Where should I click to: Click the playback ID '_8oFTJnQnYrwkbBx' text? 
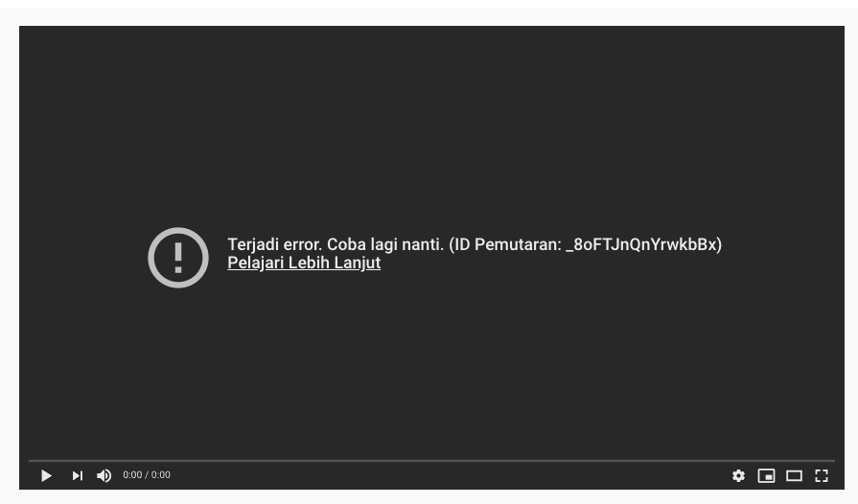pos(641,243)
